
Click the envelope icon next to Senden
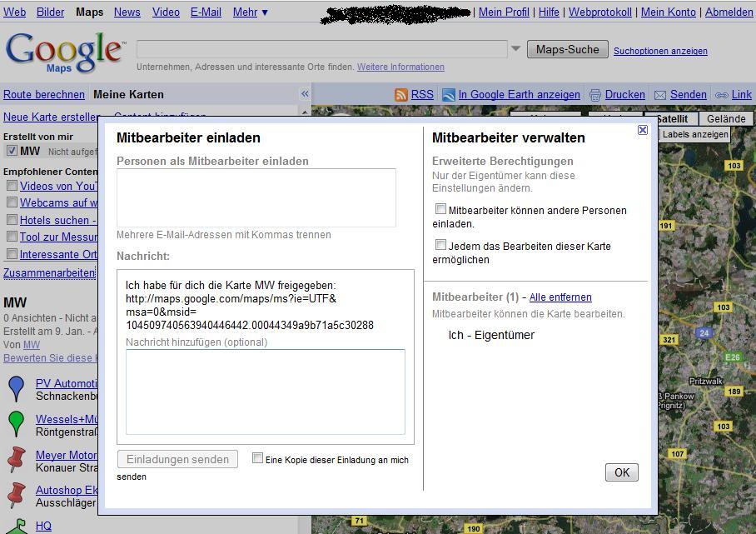coord(660,95)
